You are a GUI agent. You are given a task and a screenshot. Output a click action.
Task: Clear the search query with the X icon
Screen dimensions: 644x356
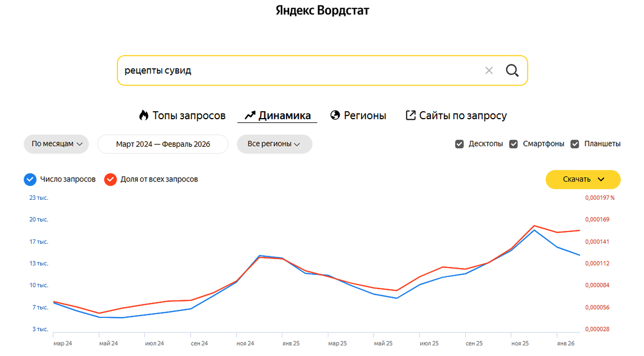pos(489,70)
